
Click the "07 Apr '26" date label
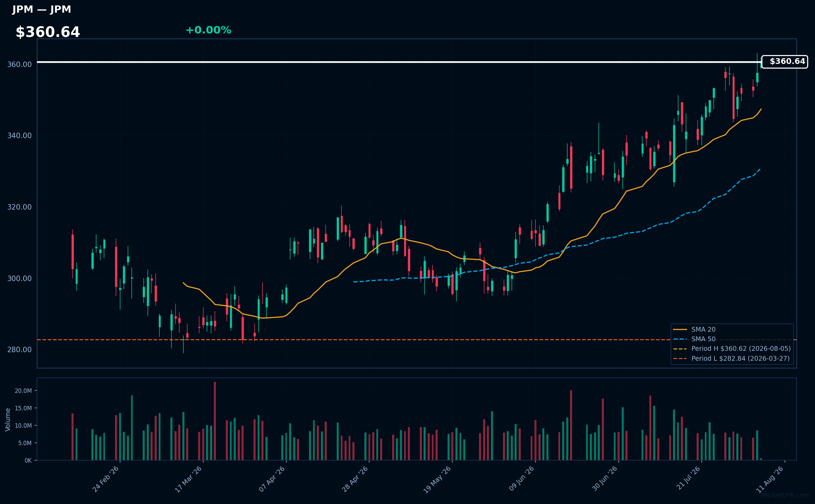click(x=272, y=479)
